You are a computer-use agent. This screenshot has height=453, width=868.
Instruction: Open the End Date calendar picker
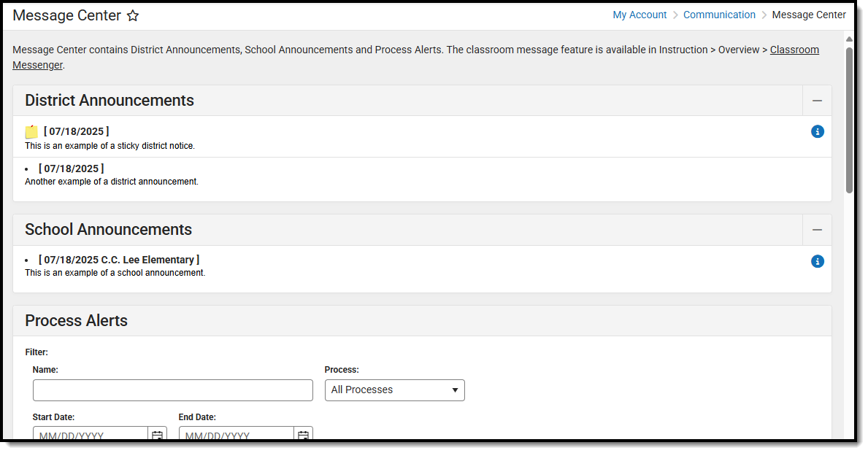[x=303, y=435]
